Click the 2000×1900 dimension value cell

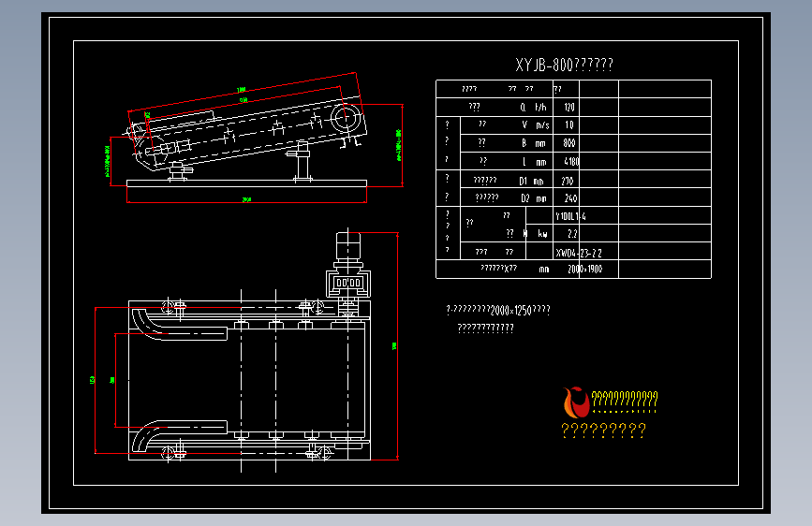tap(584, 270)
